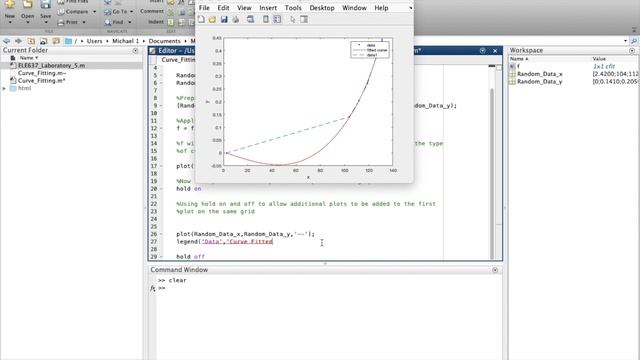Open the Edit menu in figure window
This screenshot has width=640, height=360.
(223, 8)
